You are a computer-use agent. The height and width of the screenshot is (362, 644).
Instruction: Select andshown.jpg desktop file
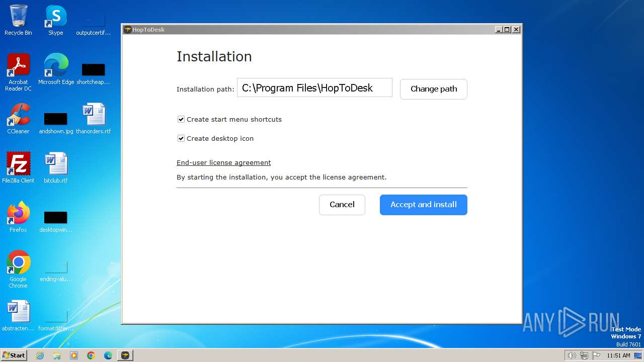pyautogui.click(x=56, y=123)
